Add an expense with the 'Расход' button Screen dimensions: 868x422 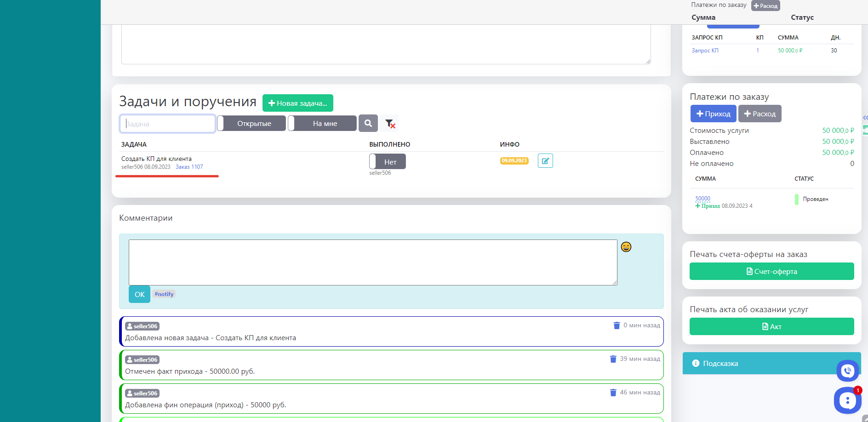coord(759,114)
